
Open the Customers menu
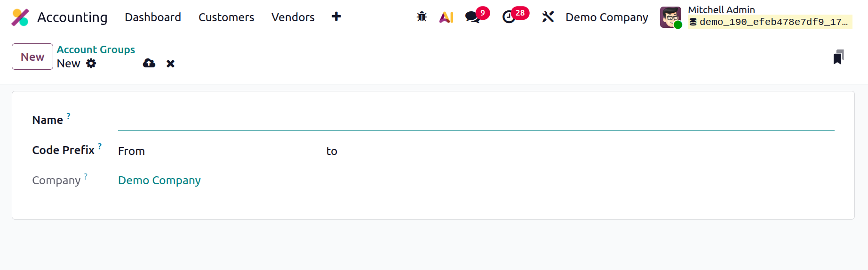(x=226, y=17)
